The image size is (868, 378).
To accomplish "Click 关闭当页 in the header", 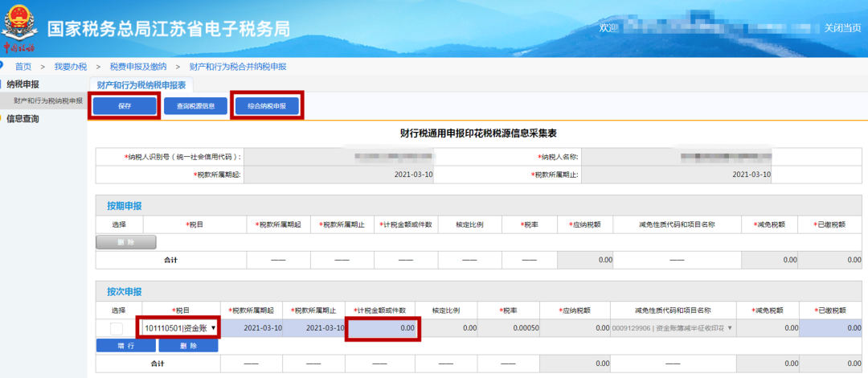I will pyautogui.click(x=842, y=27).
